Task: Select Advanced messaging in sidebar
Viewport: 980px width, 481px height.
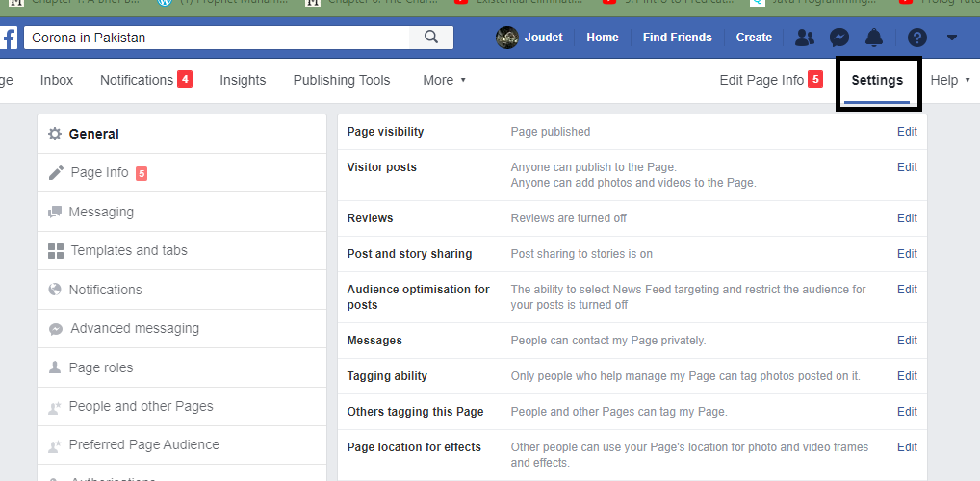Action: [182, 329]
